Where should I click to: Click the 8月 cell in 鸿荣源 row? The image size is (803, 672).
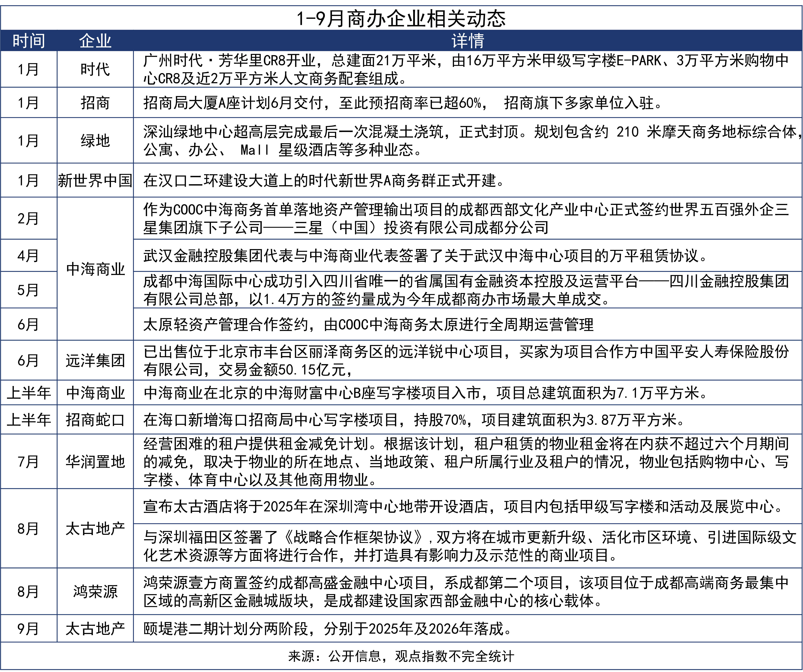(x=29, y=591)
